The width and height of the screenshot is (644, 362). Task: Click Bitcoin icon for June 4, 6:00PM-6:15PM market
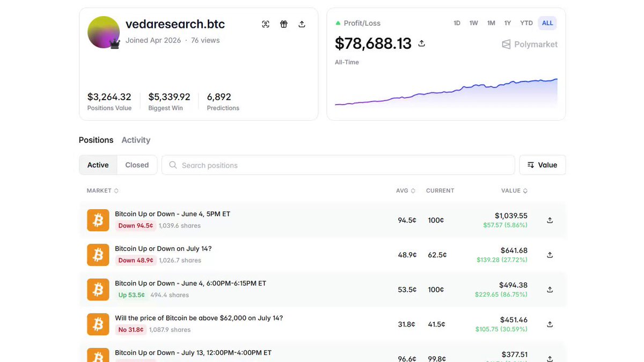pyautogui.click(x=98, y=290)
